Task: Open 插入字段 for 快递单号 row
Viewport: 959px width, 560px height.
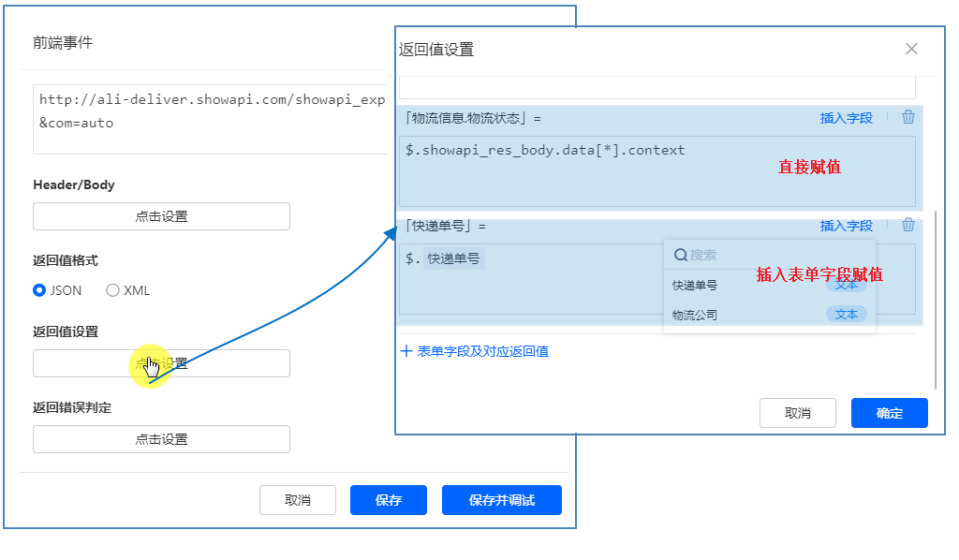Action: (846, 226)
